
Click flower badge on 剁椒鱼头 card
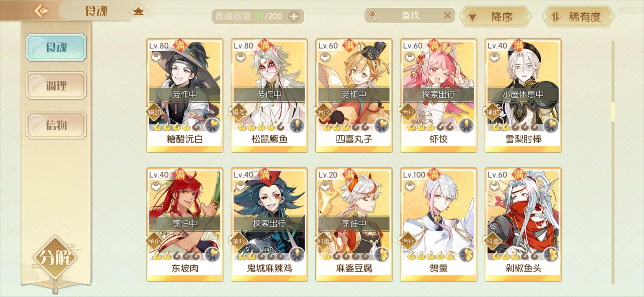click(551, 254)
